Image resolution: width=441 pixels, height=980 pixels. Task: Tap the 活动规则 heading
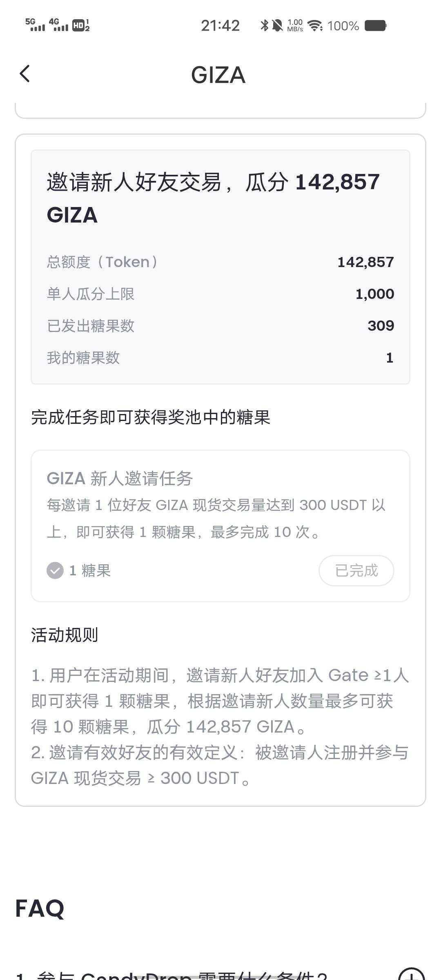[65, 635]
